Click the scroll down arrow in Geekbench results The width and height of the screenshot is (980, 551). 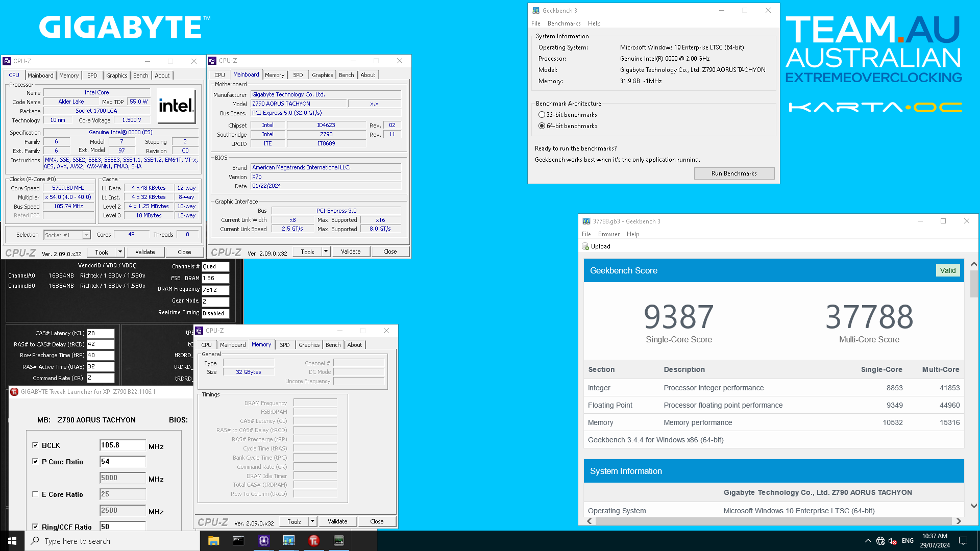pyautogui.click(x=974, y=506)
